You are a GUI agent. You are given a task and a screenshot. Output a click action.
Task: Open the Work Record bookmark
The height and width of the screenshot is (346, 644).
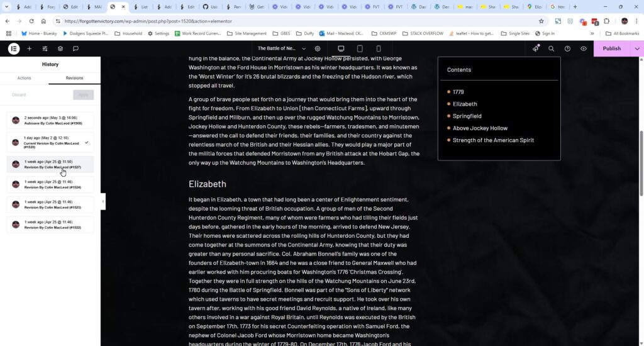click(198, 33)
